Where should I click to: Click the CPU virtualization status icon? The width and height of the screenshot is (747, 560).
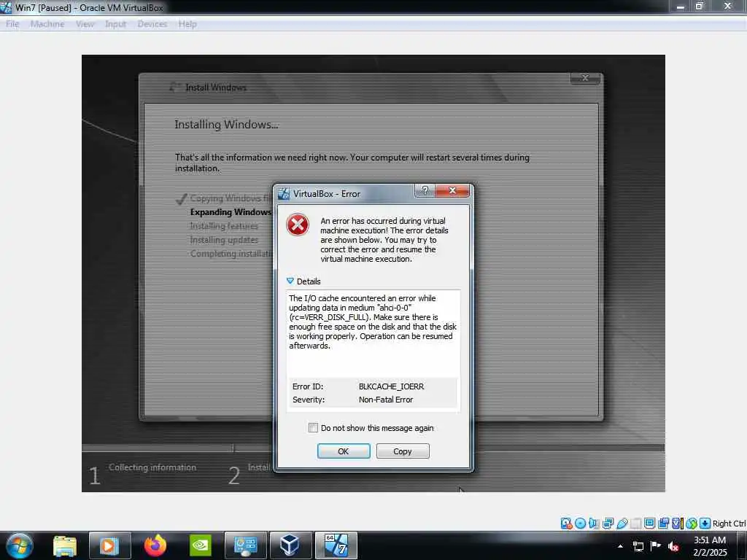coord(677,524)
